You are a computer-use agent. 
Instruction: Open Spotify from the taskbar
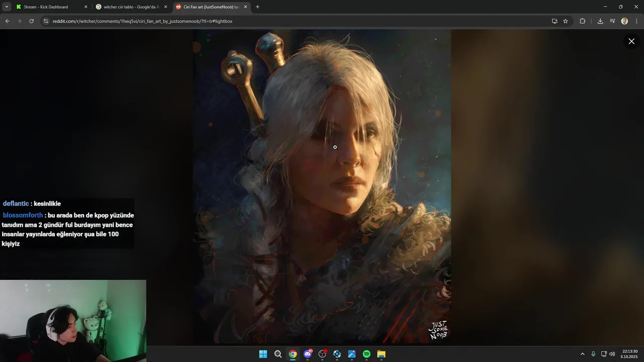[x=367, y=354]
